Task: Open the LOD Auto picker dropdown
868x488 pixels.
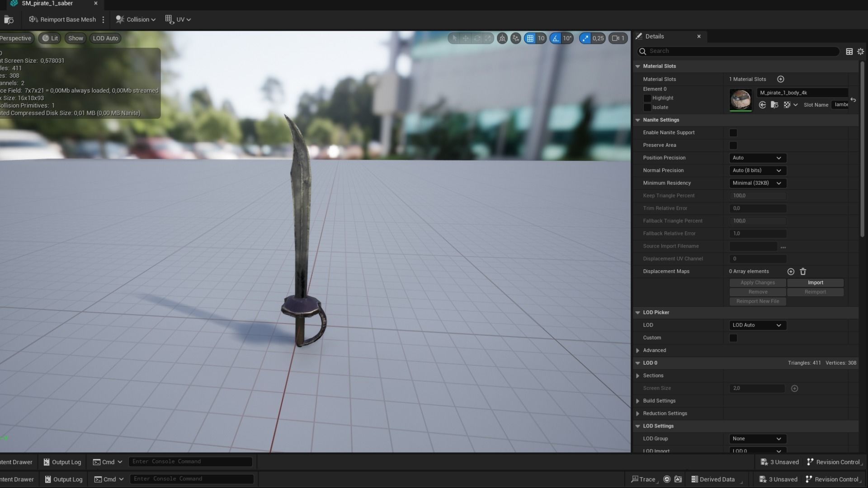Action: tap(757, 325)
